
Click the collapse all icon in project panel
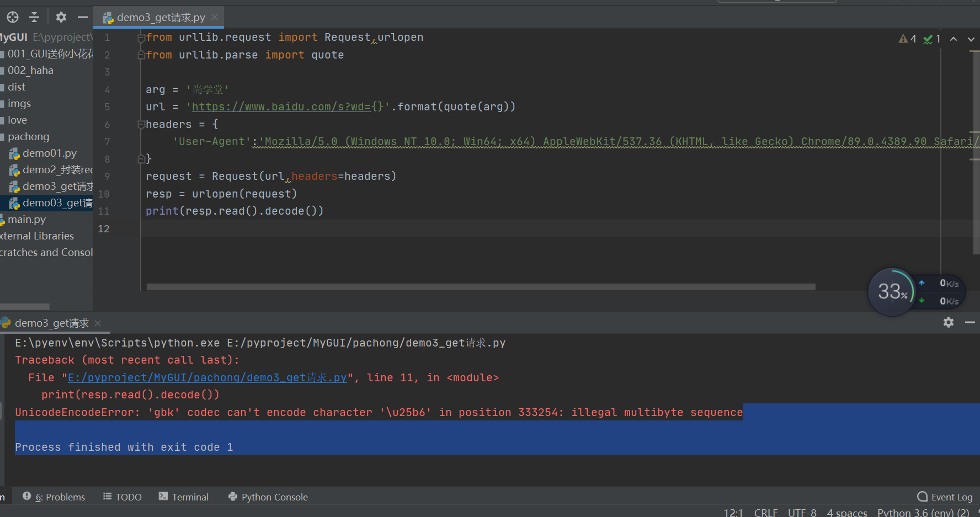pos(34,17)
